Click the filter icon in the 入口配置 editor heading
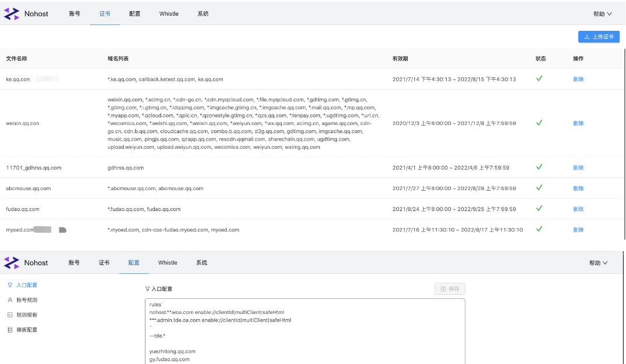This screenshot has width=626, height=364. 147,289
